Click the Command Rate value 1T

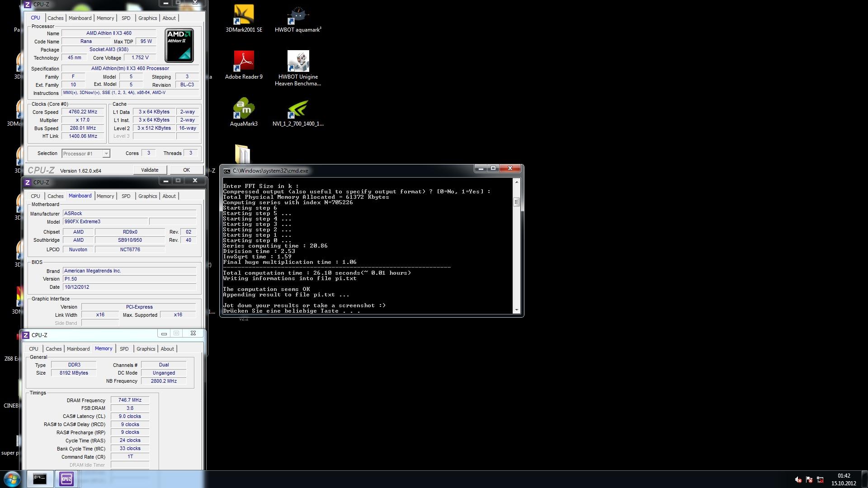click(x=130, y=457)
